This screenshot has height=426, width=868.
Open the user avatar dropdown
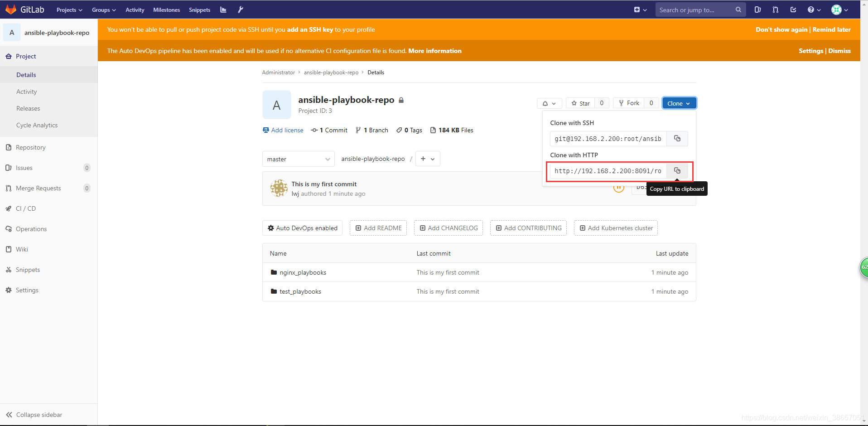pos(839,10)
